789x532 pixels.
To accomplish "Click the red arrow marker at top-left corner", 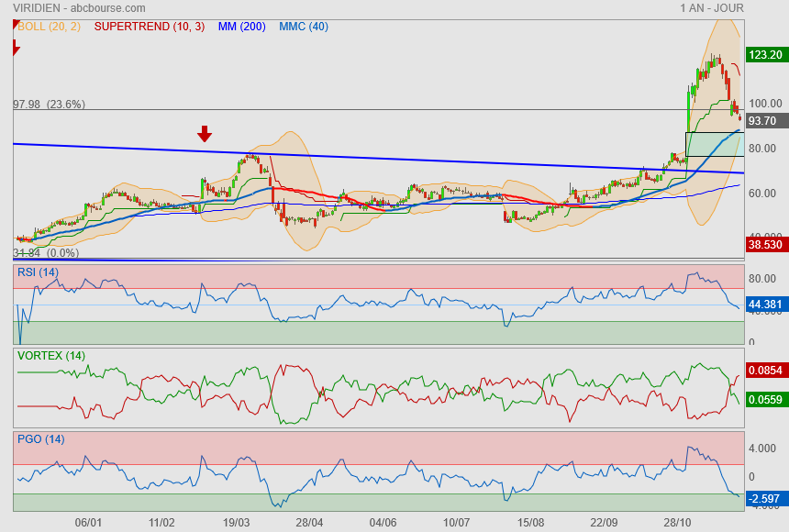I will (x=16, y=46).
